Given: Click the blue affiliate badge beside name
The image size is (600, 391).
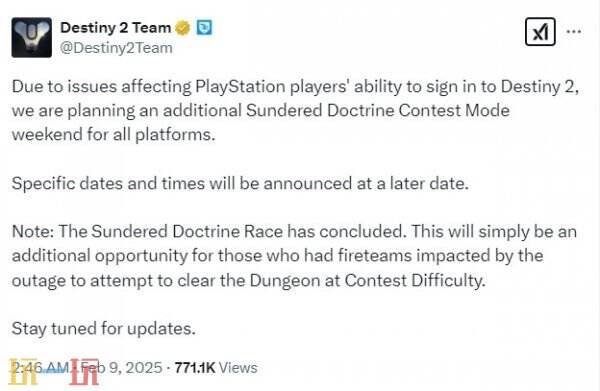Looking at the screenshot, I should 204,28.
